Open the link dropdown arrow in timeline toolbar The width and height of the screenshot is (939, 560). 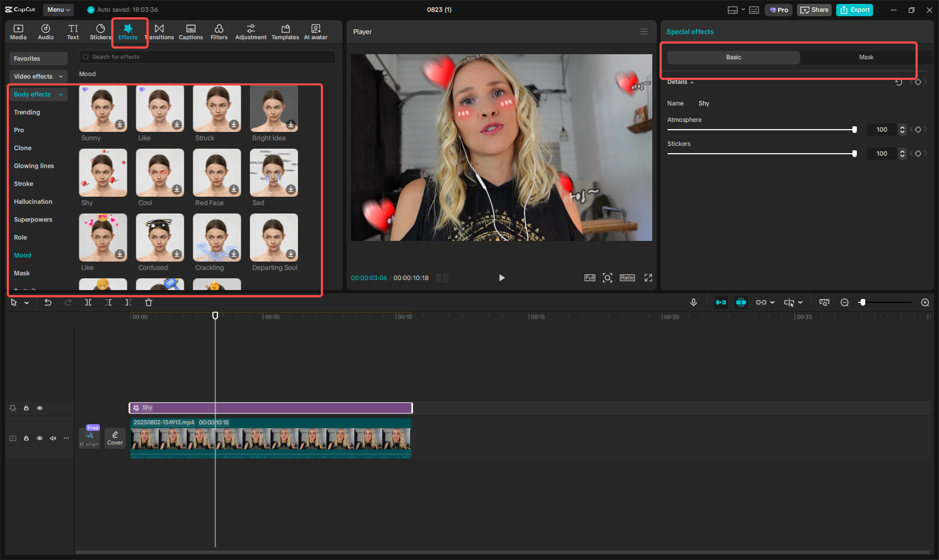click(x=772, y=302)
